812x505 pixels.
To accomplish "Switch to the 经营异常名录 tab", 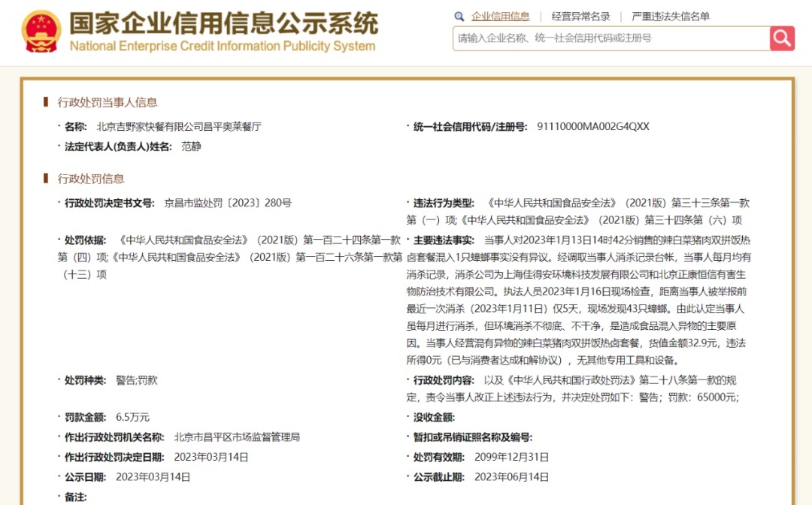I will (580, 17).
